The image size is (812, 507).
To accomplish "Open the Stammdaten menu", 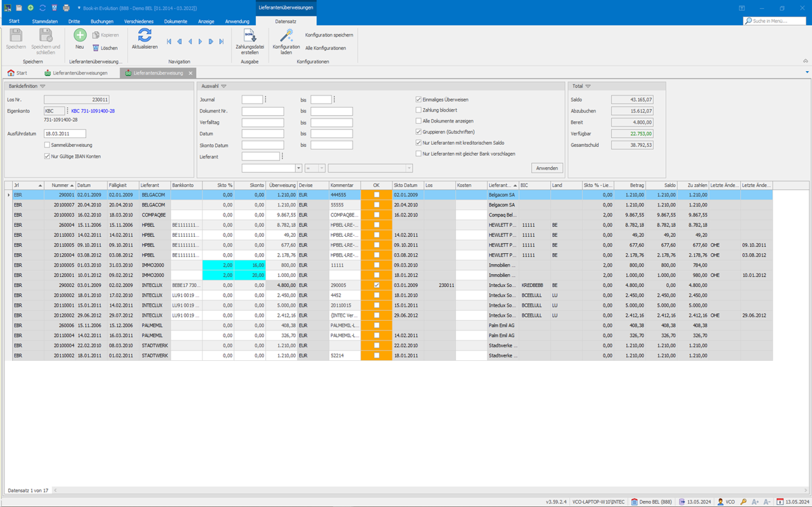I will (x=45, y=21).
